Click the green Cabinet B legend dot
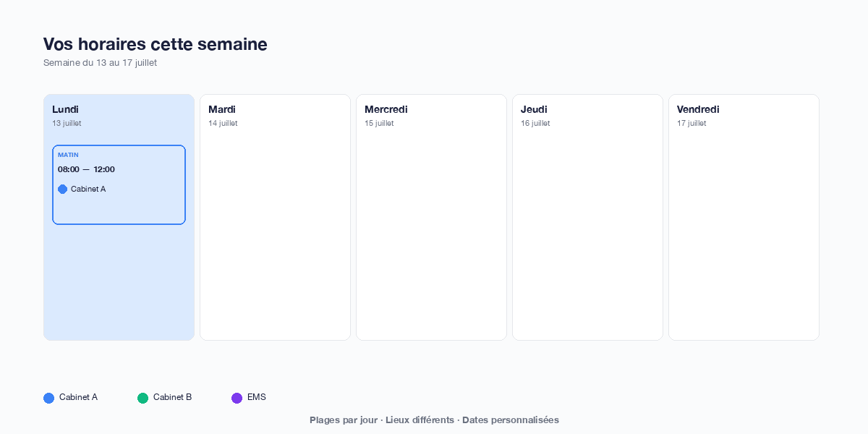The height and width of the screenshot is (434, 868). coord(142,398)
